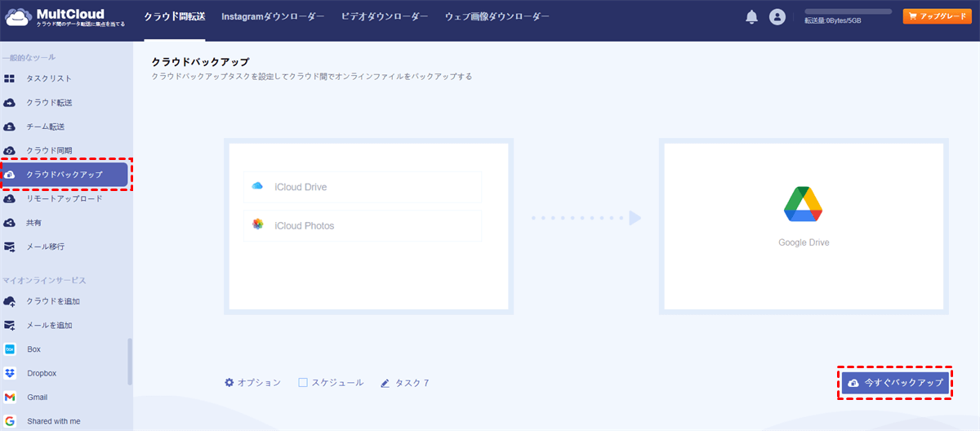This screenshot has height=431, width=980.
Task: Open クラウドを追加 label
Action: click(53, 301)
